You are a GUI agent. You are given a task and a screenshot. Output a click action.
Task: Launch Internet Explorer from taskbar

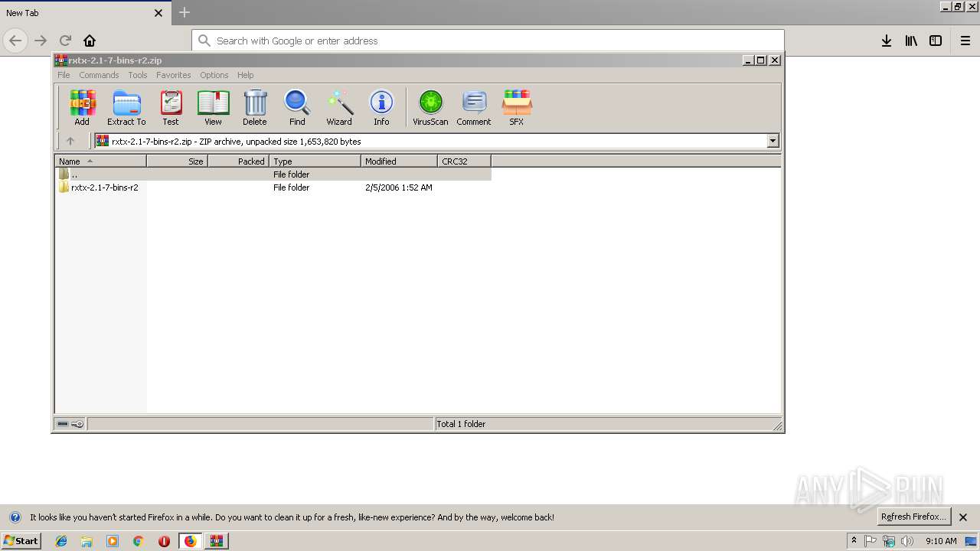pos(61,541)
